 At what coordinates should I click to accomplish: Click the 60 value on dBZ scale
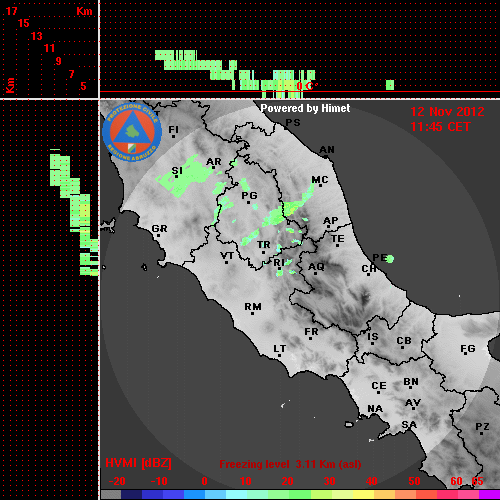coord(456,481)
